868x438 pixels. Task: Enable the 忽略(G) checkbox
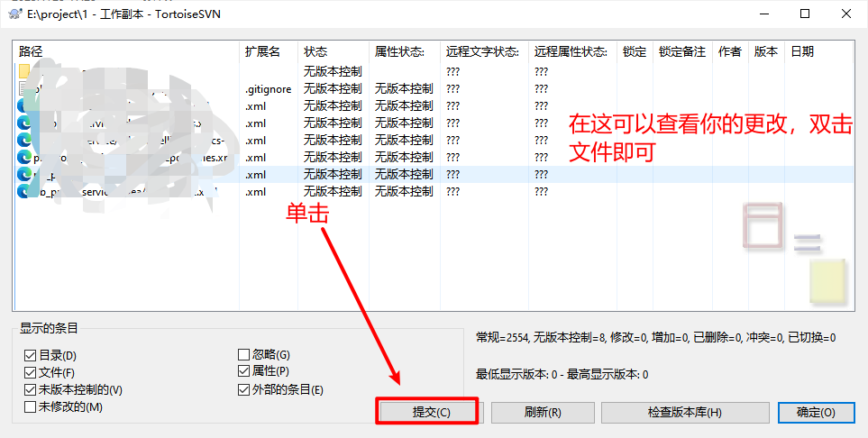pos(243,354)
